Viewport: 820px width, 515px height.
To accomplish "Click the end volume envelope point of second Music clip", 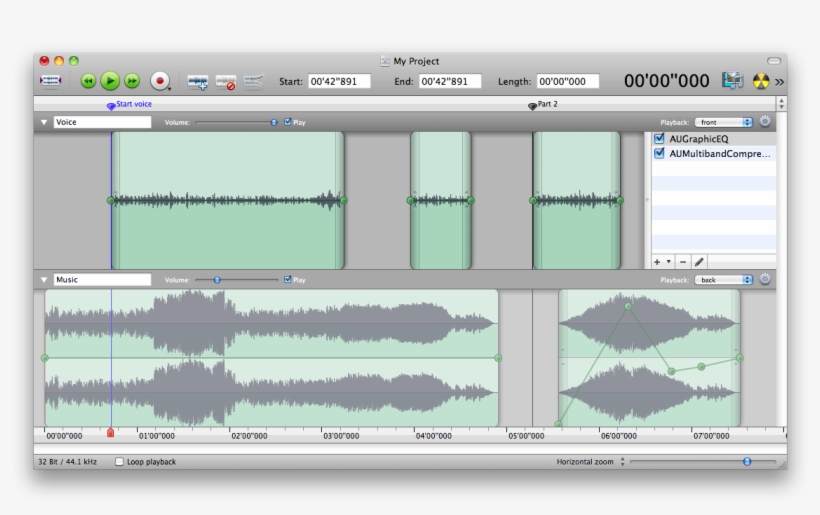I will [x=739, y=358].
